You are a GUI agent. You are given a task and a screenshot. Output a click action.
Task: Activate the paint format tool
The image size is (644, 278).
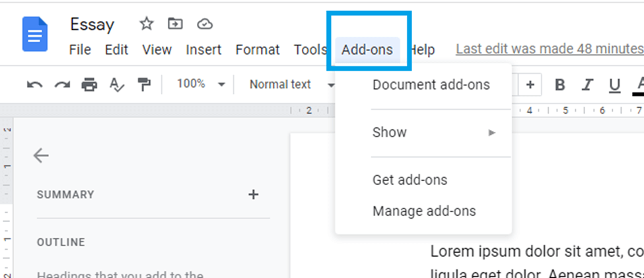pos(144,85)
